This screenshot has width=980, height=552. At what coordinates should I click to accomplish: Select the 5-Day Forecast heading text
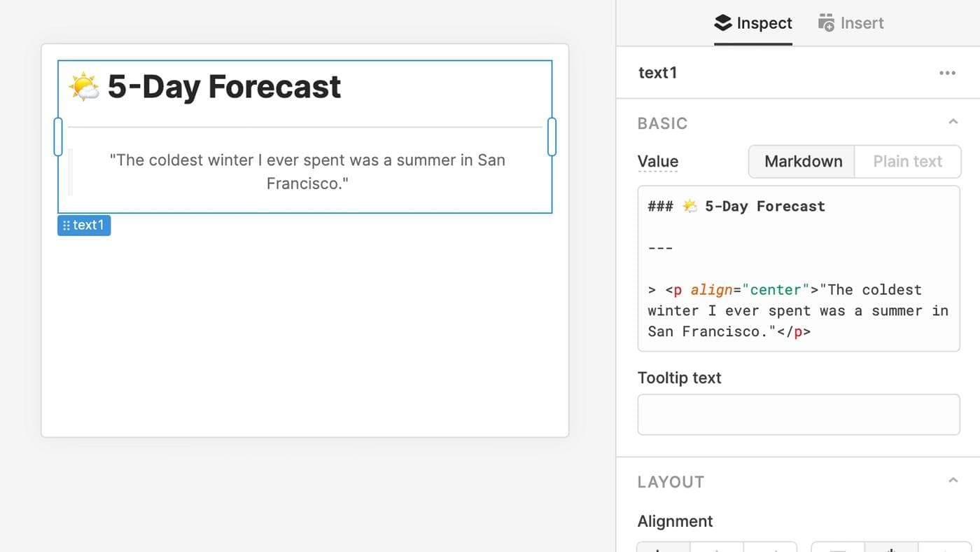[224, 87]
